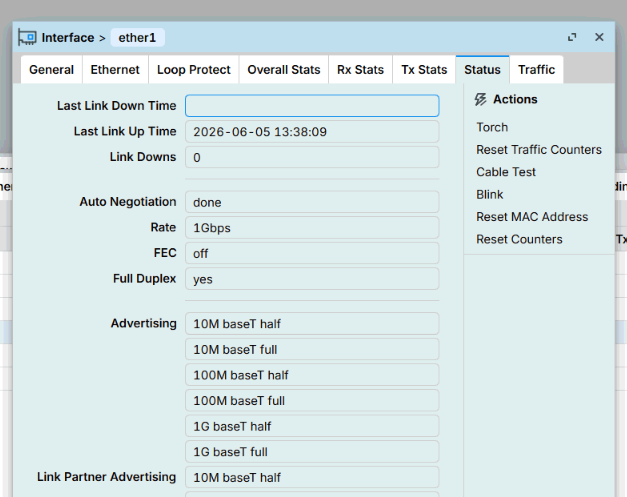This screenshot has width=627, height=497.
Task: Open the Tx Stats tab
Action: tap(424, 70)
